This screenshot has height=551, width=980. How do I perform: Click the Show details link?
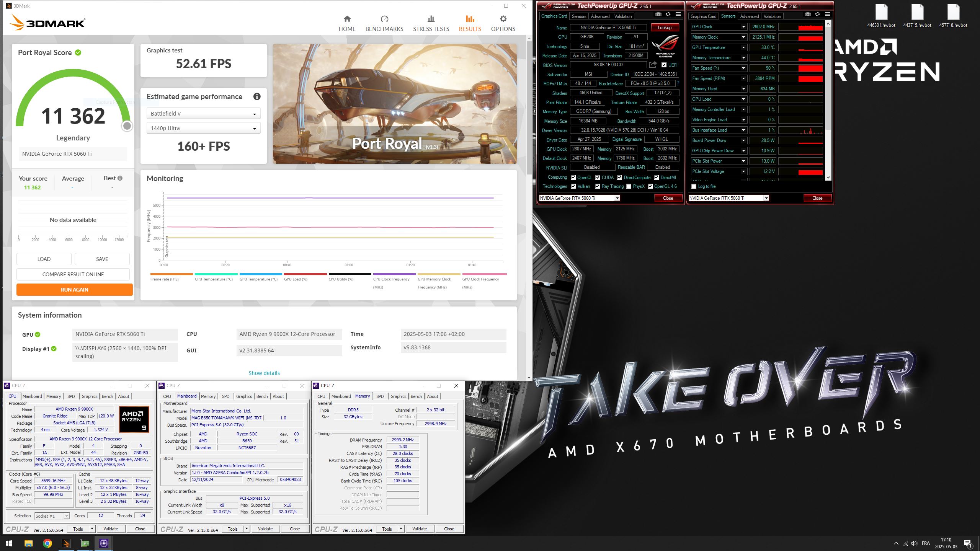tap(264, 373)
